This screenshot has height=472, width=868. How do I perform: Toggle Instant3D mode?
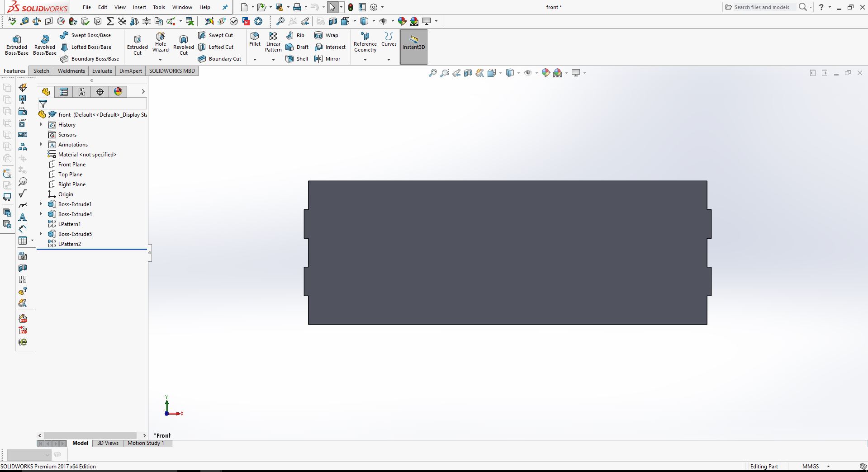click(413, 47)
